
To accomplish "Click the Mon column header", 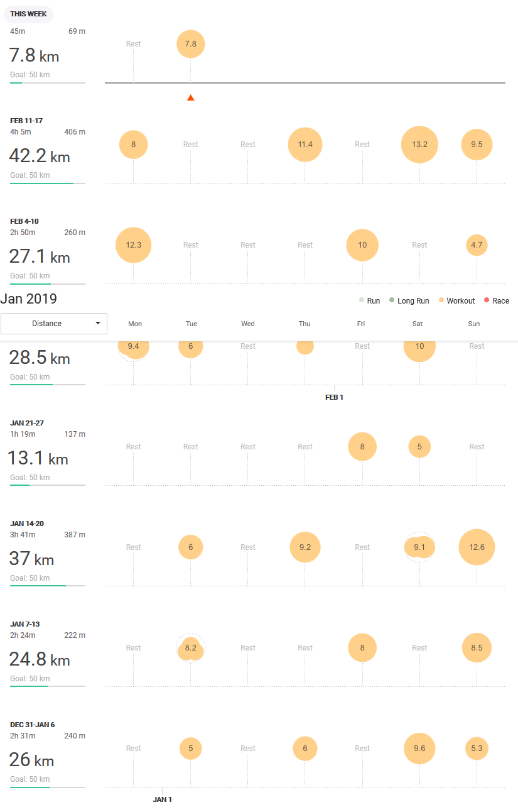I will [x=135, y=324].
